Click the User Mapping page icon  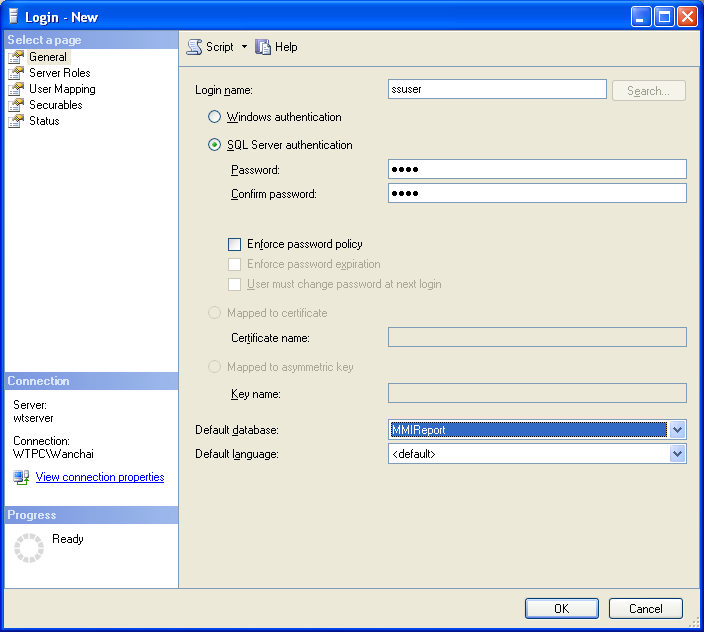pos(16,89)
